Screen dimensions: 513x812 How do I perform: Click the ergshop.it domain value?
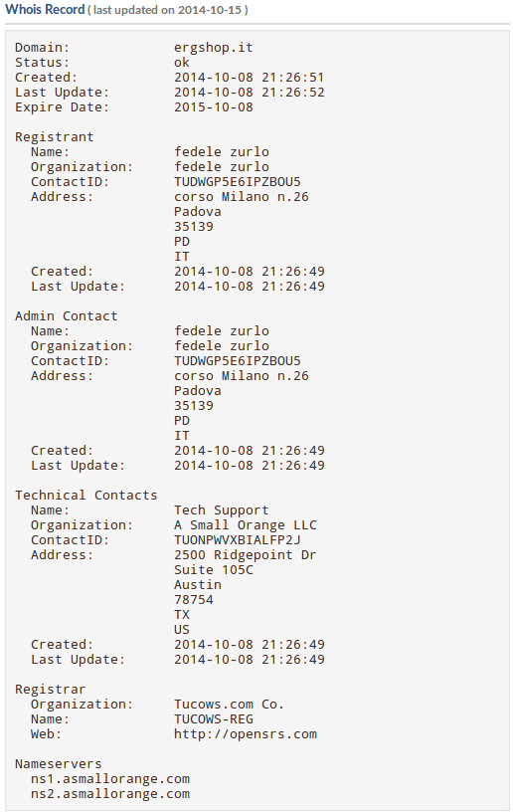[x=214, y=48]
